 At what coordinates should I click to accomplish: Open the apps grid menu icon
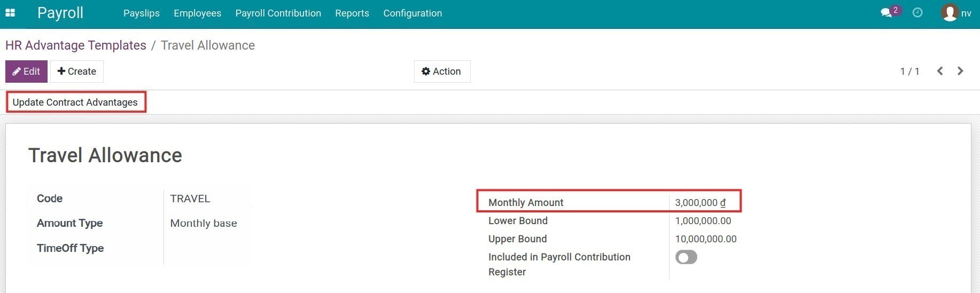click(10, 13)
